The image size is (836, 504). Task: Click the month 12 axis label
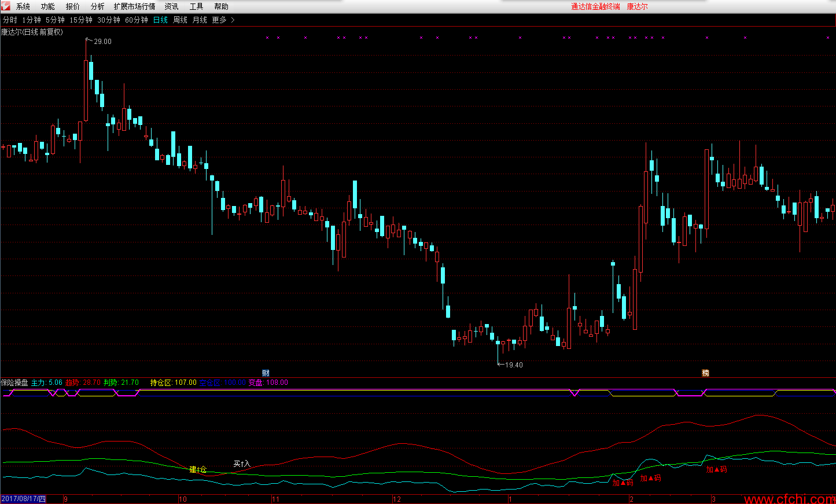point(397,499)
